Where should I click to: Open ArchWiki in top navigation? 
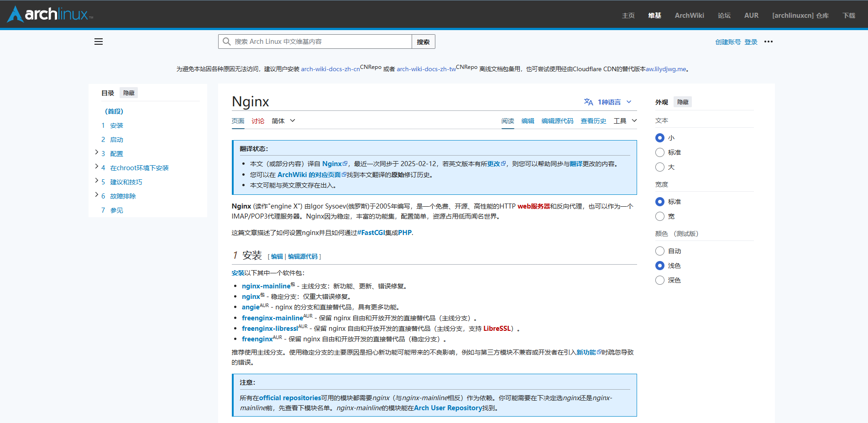[x=690, y=16]
